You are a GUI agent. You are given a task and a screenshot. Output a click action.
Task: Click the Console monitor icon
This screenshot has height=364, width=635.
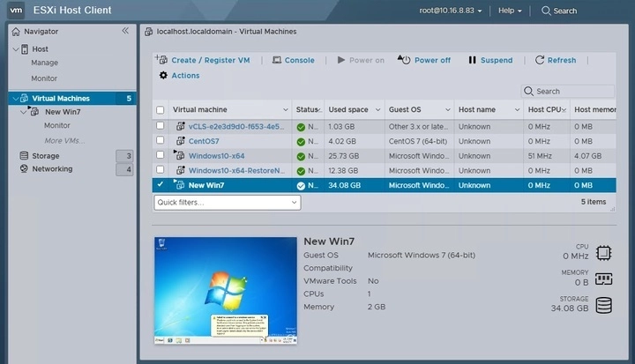277,60
